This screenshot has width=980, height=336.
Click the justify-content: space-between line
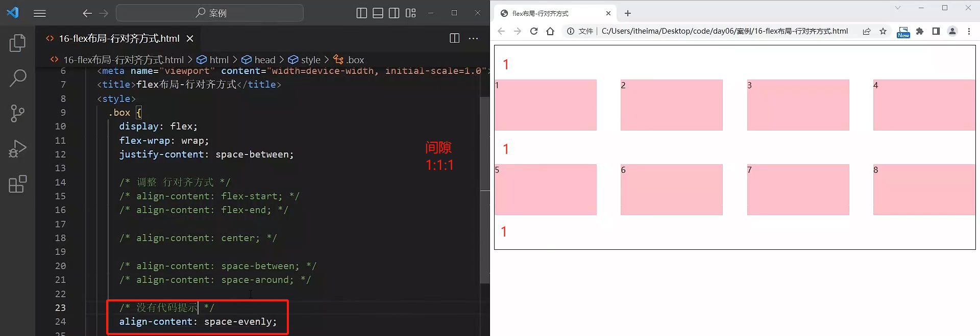206,154
